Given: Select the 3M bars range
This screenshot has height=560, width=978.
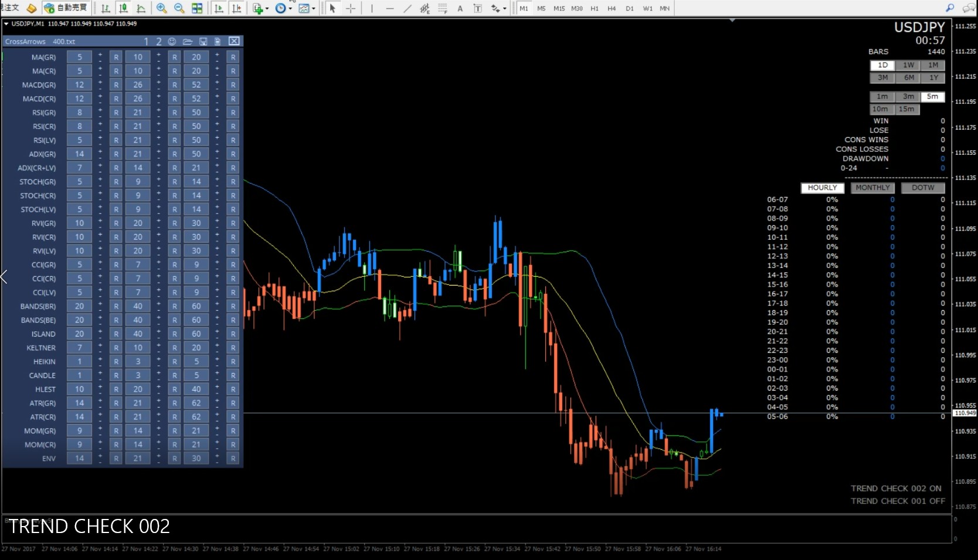Looking at the screenshot, I should pyautogui.click(x=882, y=77).
